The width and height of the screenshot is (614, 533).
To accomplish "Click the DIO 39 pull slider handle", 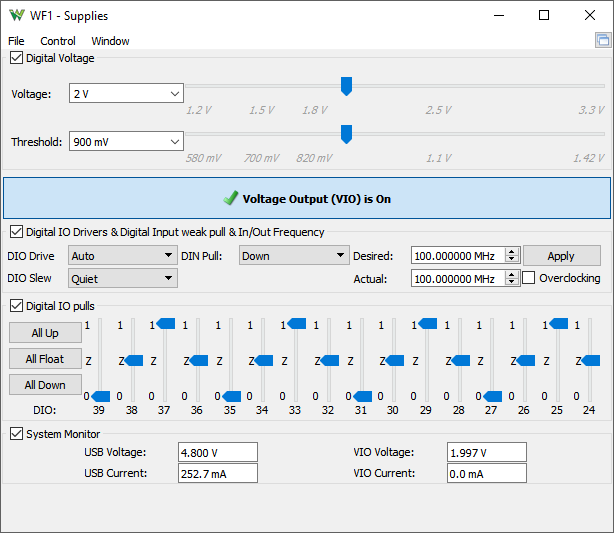I will [x=101, y=396].
